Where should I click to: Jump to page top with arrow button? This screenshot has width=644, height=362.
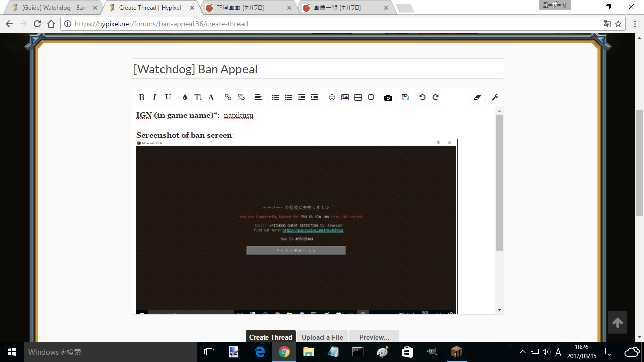(618, 323)
